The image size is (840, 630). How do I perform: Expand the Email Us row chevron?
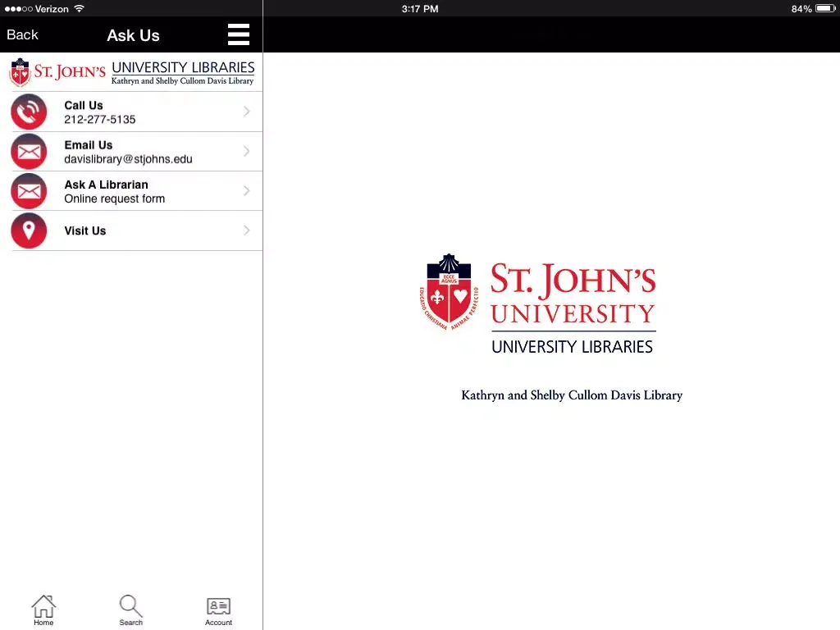(x=246, y=151)
